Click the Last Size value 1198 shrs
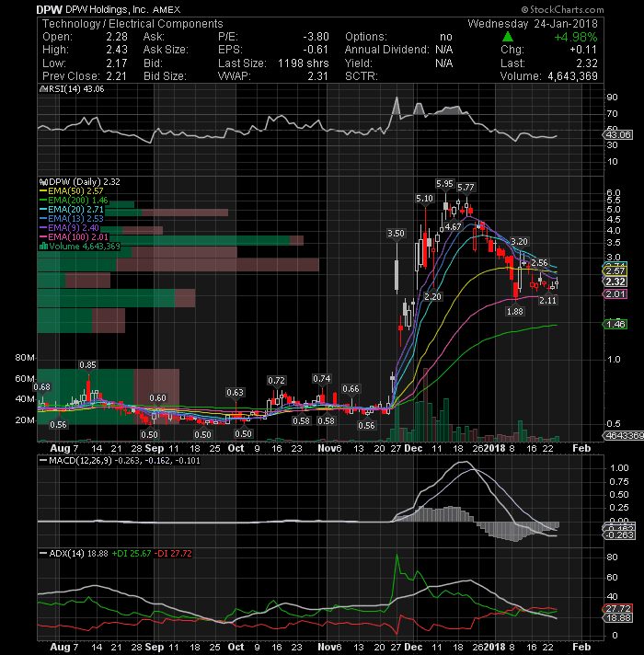 304,63
